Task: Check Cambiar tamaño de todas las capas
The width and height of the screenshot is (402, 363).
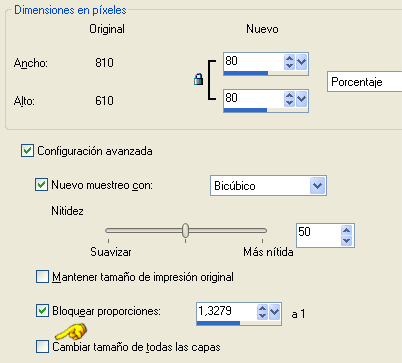Action: click(x=42, y=347)
